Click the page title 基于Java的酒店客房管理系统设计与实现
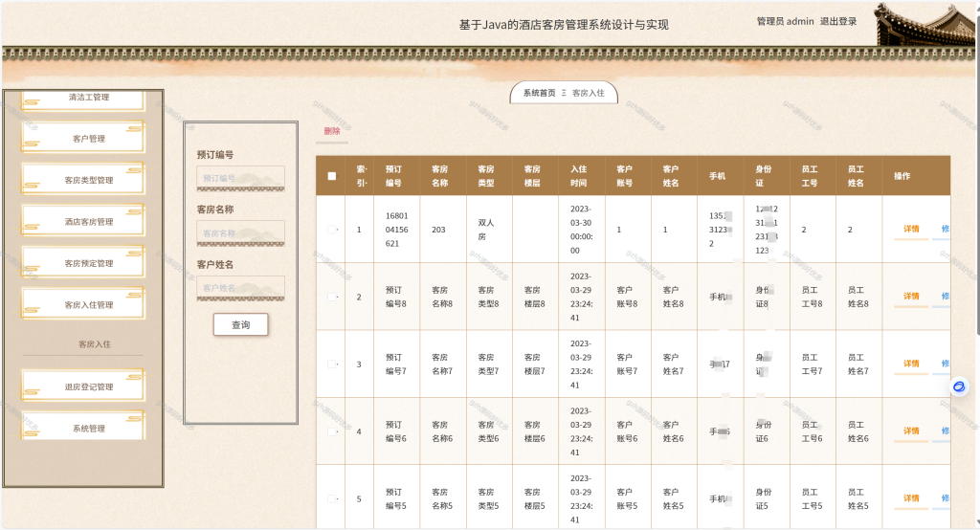This screenshot has height=530, width=980. click(564, 25)
